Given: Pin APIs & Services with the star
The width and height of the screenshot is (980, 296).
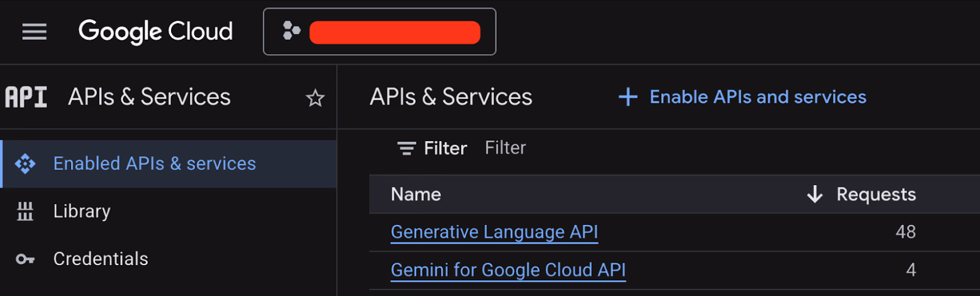Looking at the screenshot, I should (315, 98).
